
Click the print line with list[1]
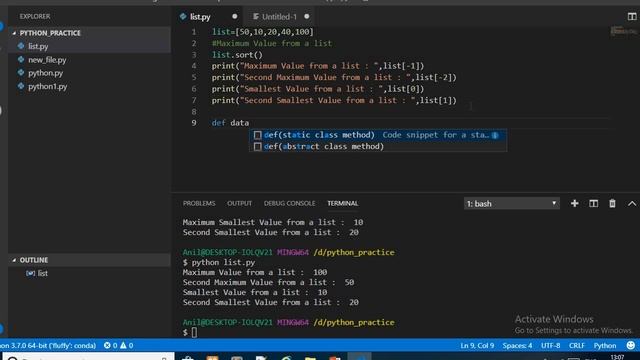pyautogui.click(x=334, y=100)
